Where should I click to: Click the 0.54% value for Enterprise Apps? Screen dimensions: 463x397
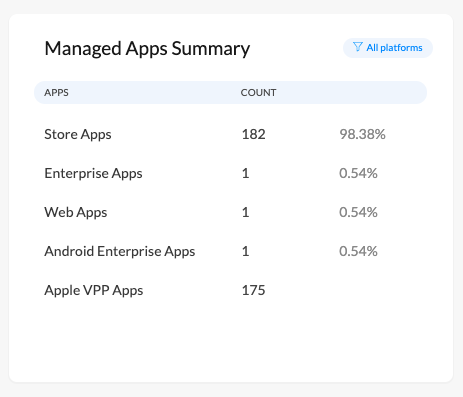coord(358,173)
